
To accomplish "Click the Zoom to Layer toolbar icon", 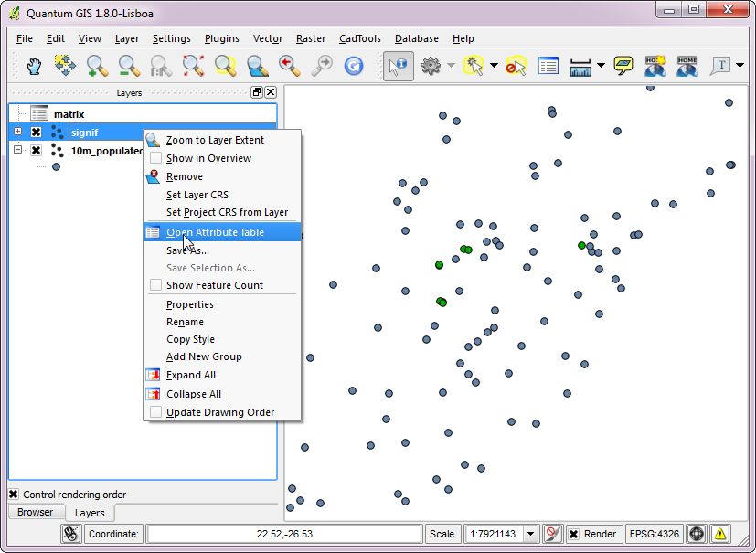I will (257, 66).
